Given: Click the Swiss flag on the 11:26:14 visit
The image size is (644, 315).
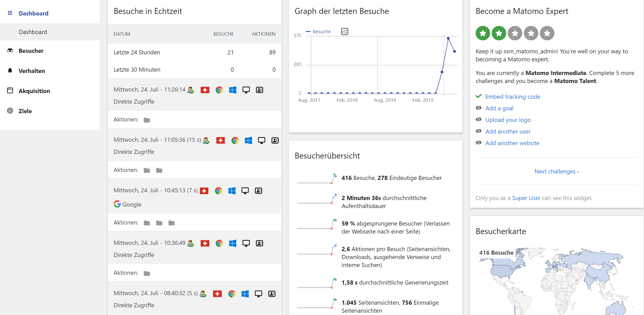Looking at the screenshot, I should tap(205, 90).
